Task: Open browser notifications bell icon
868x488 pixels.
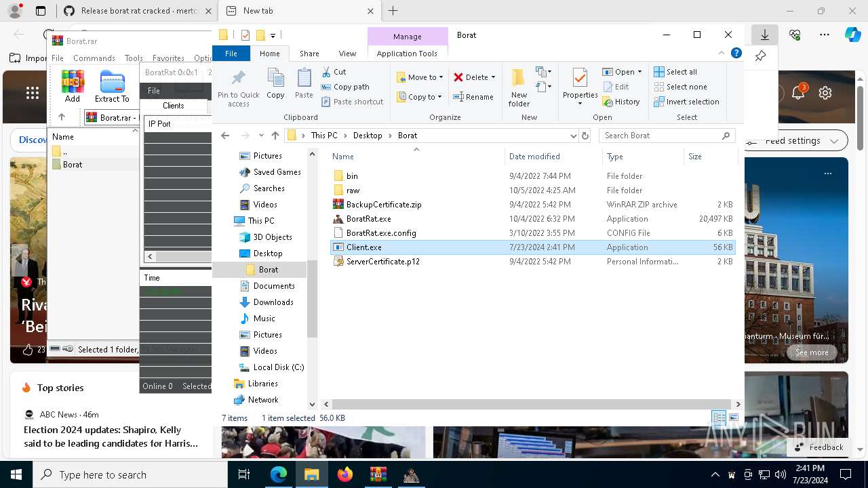Action: coord(798,93)
